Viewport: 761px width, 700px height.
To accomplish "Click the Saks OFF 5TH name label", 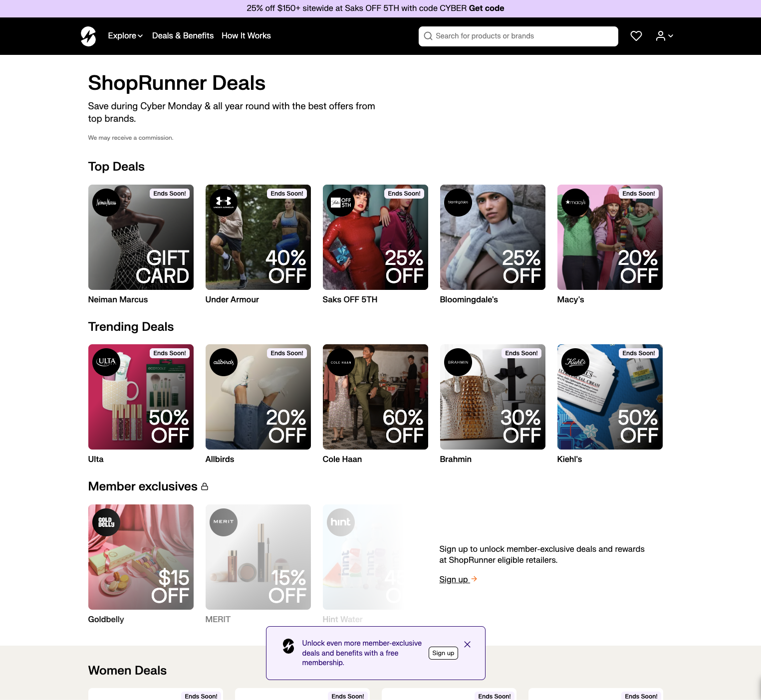I will click(x=350, y=300).
